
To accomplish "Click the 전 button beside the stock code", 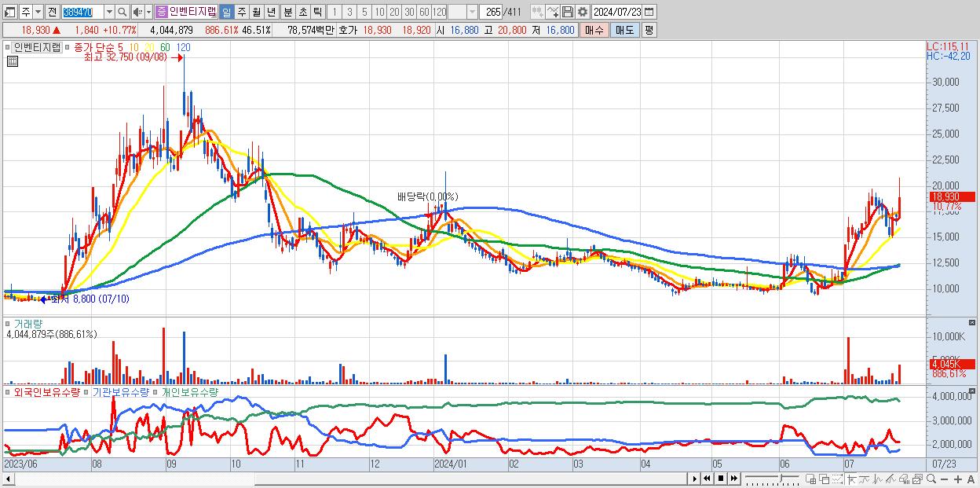I will click(52, 12).
